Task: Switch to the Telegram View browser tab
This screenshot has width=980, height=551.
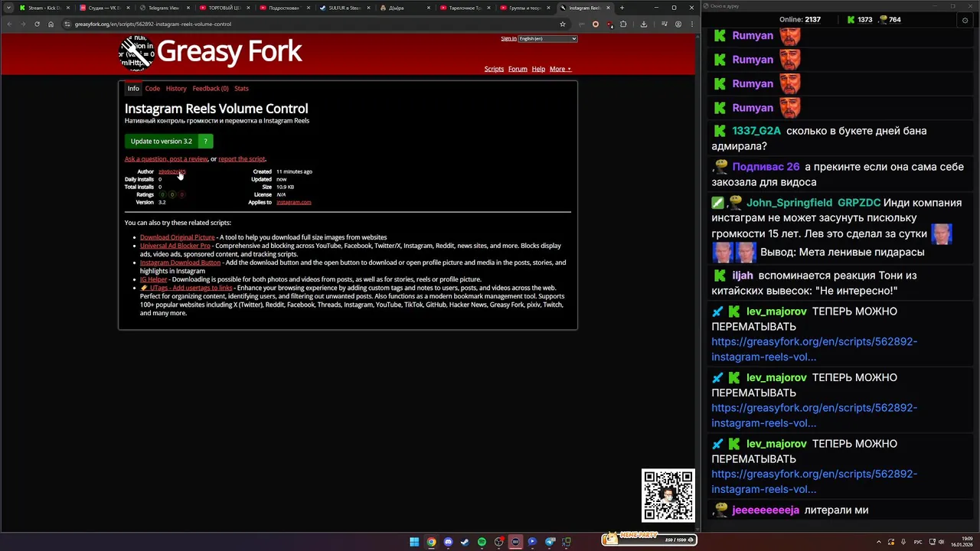Action: tap(163, 8)
